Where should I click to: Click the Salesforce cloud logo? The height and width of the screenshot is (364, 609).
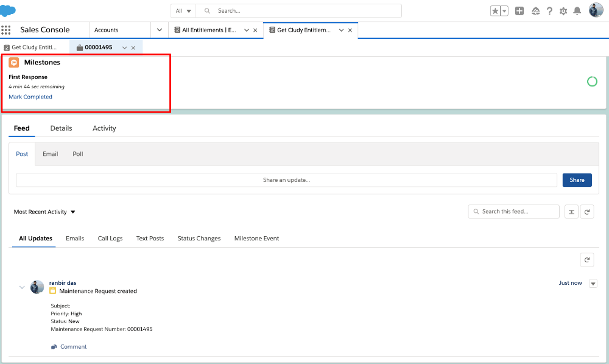point(8,11)
